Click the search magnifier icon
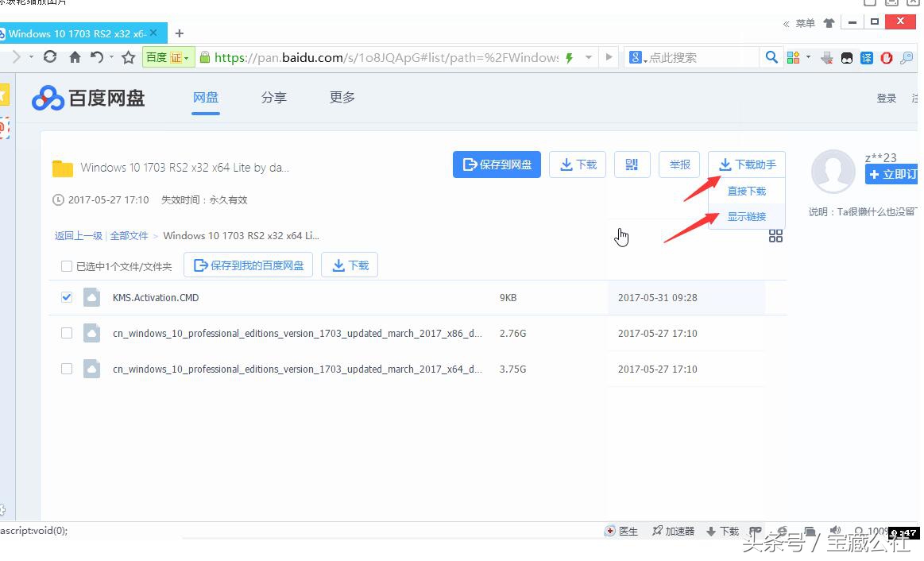The image size is (924, 561). pos(771,57)
